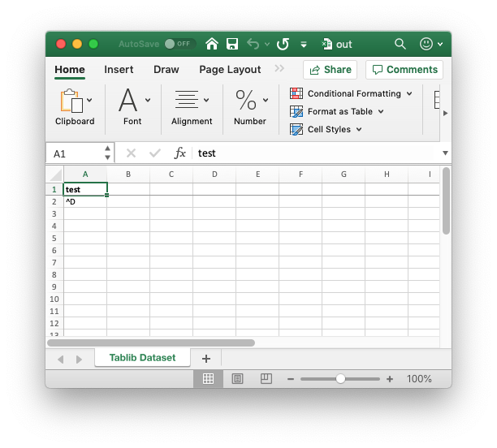Viewport: 497px width, 448px height.
Task: Expand the Number group dropdown
Action: tap(266, 100)
